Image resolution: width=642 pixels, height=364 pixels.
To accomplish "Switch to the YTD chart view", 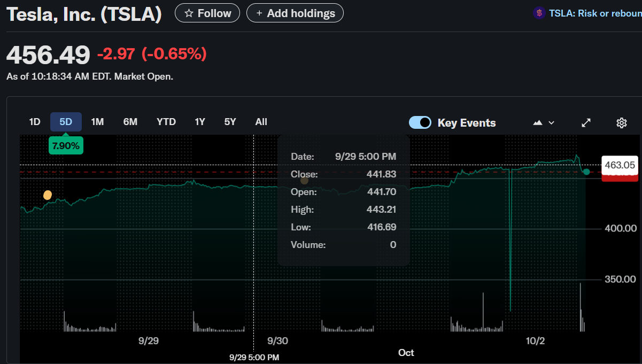I will click(166, 122).
